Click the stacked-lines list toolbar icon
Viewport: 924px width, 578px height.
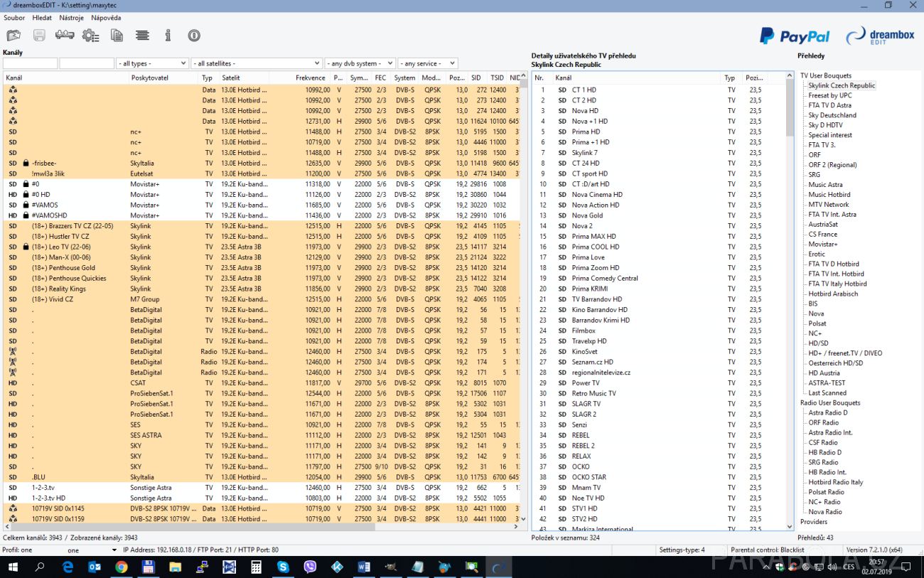[142, 35]
